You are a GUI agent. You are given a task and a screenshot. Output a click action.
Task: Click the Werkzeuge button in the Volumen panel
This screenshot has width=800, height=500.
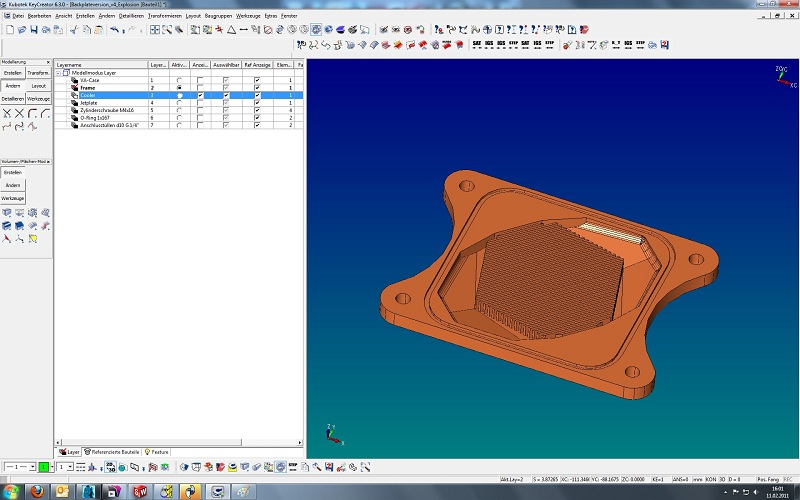pyautogui.click(x=13, y=198)
